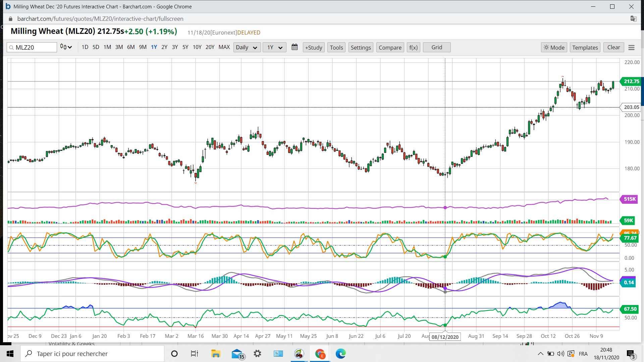Click the translate page icon in address bar
Viewport: 644px width, 362px height.
click(x=633, y=19)
